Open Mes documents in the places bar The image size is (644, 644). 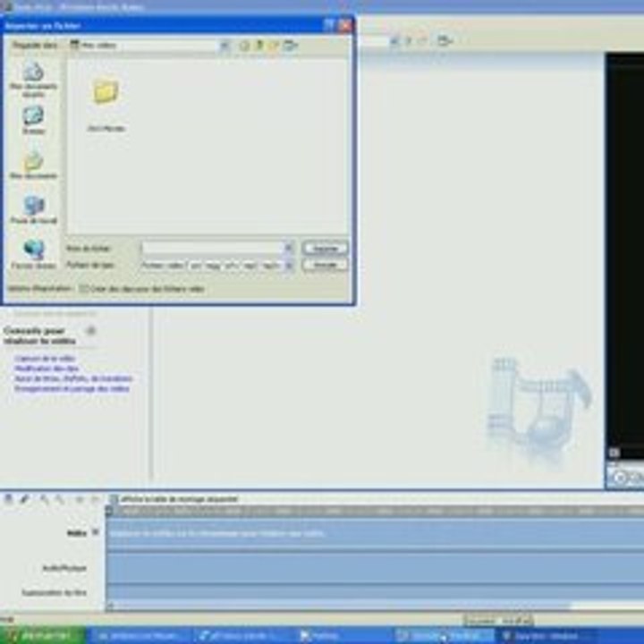pos(34,165)
